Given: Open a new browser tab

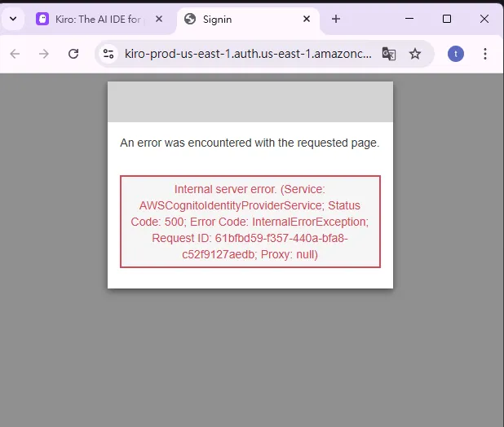Looking at the screenshot, I should 336,19.
